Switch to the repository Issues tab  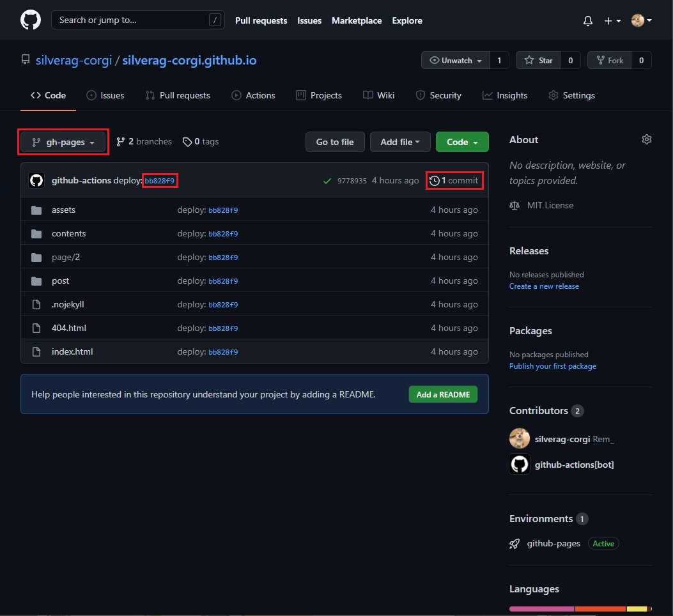(105, 95)
